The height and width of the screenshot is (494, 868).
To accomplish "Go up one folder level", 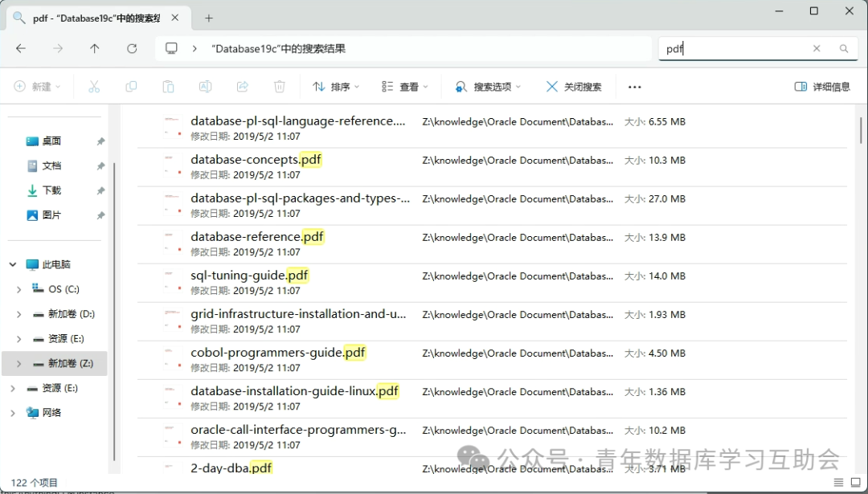I will [95, 49].
